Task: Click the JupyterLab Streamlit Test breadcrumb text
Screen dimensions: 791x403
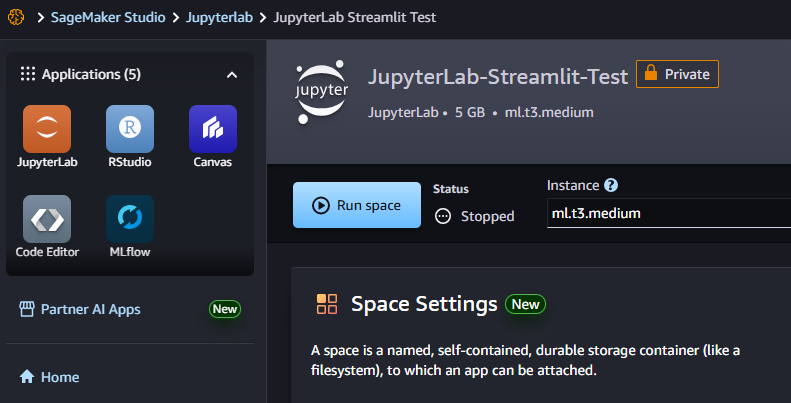Action: [x=355, y=18]
